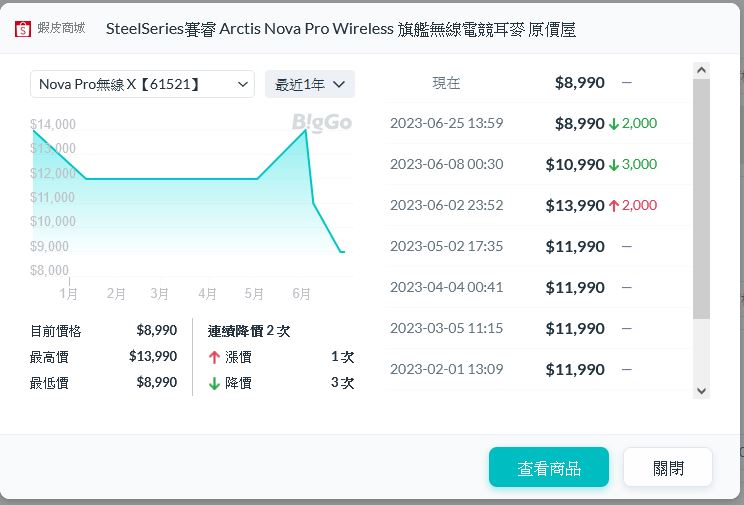
Task: Click the Shopee store icon in header
Action: click(x=23, y=29)
